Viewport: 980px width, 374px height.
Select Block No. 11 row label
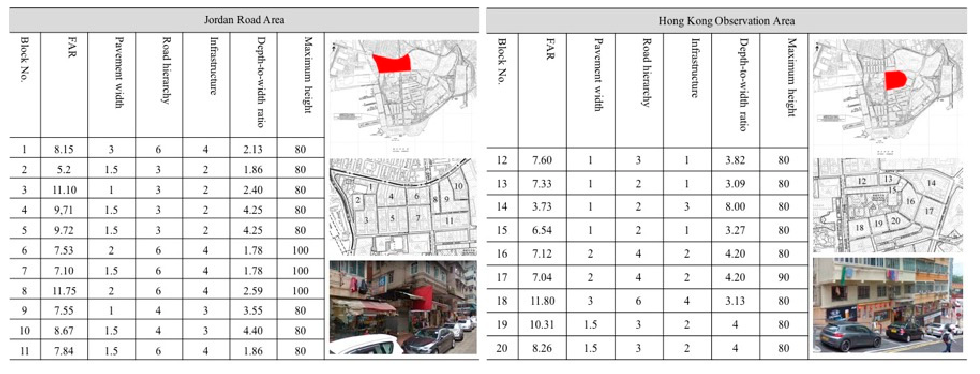pyautogui.click(x=25, y=350)
